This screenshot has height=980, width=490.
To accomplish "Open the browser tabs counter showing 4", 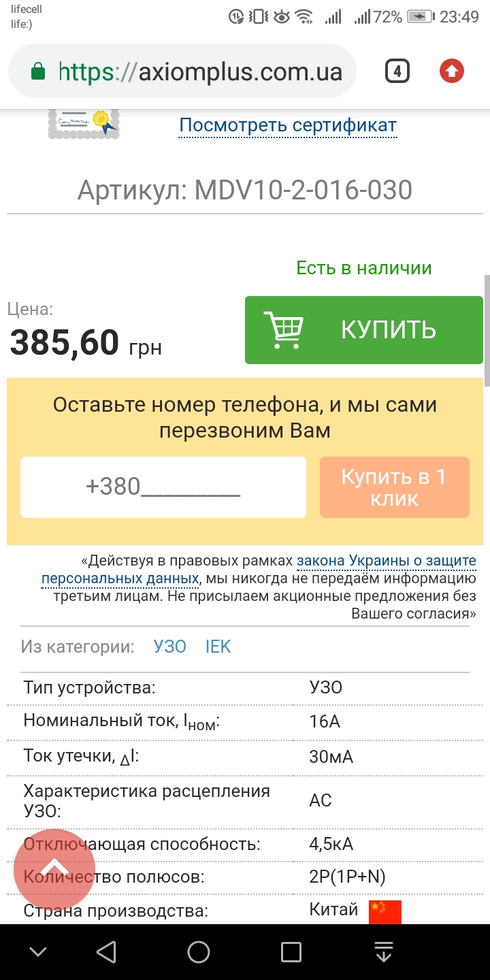I will [397, 71].
